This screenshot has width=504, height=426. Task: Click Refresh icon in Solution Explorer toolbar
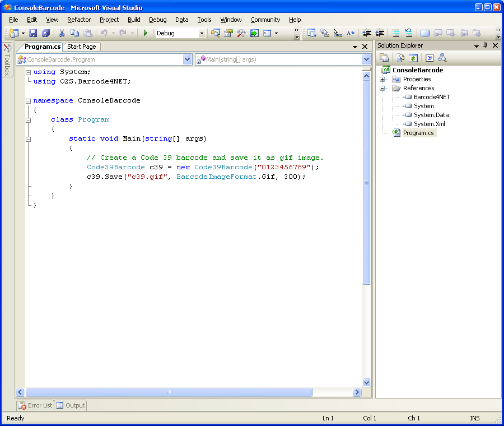[413, 58]
